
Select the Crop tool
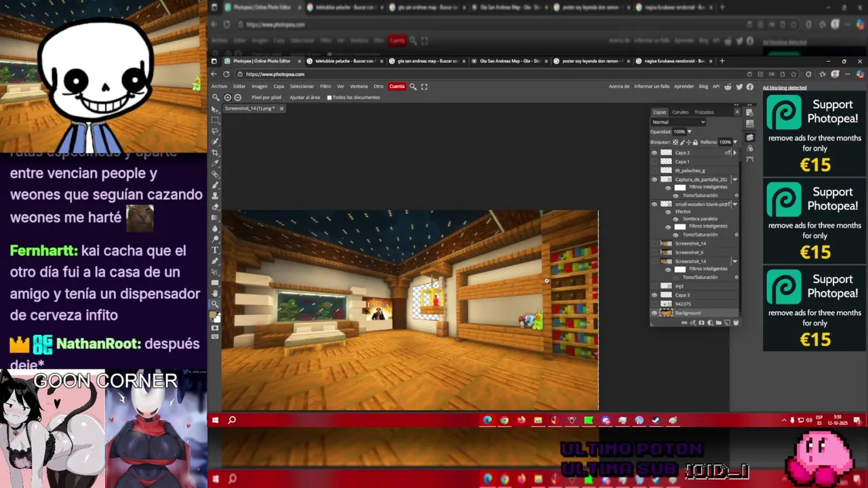click(216, 152)
